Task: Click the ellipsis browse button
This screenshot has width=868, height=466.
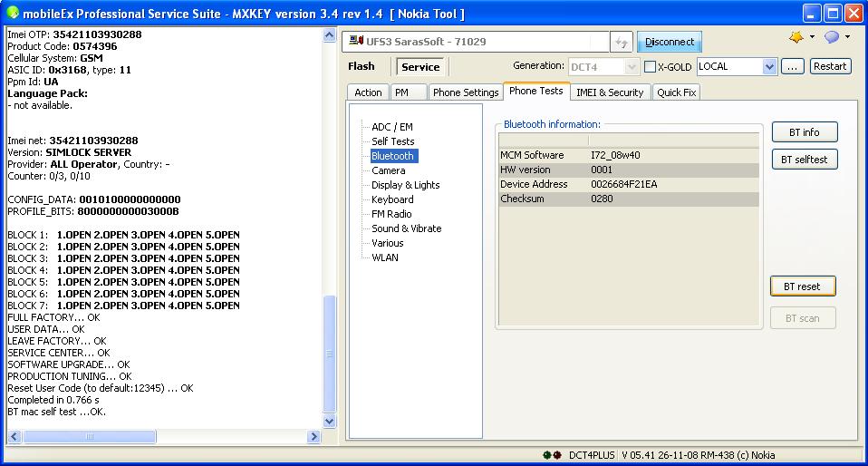Action: coord(792,66)
